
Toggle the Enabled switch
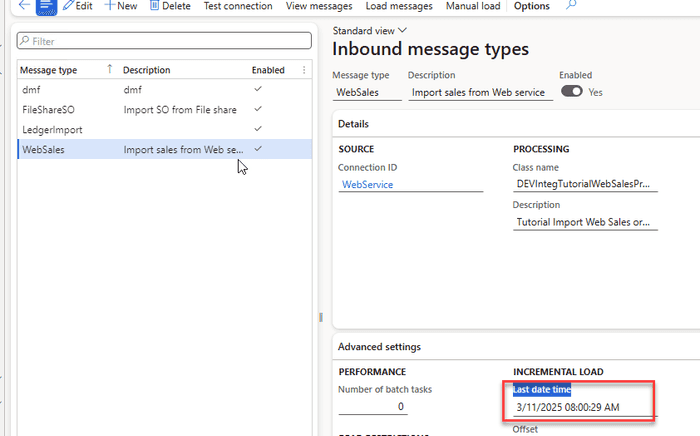[572, 90]
